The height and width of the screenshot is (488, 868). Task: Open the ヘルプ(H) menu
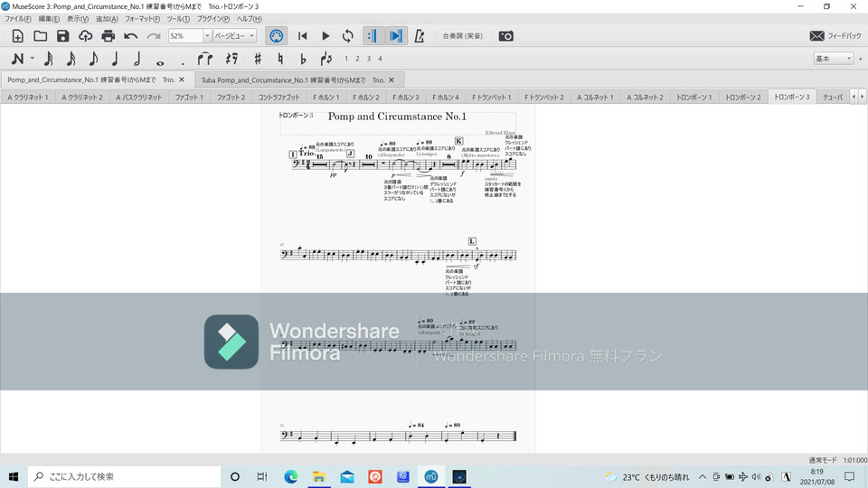click(250, 19)
